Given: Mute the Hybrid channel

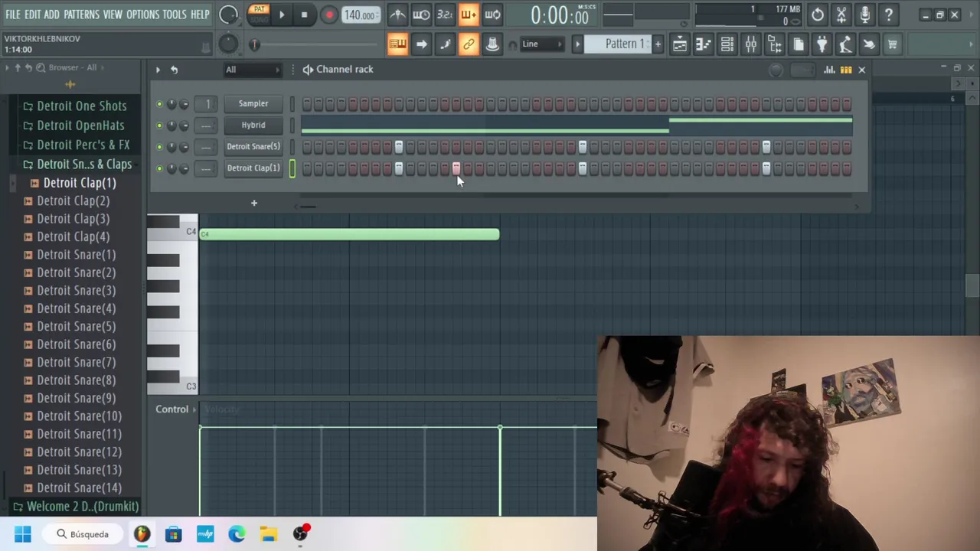Looking at the screenshot, I should click(x=159, y=126).
